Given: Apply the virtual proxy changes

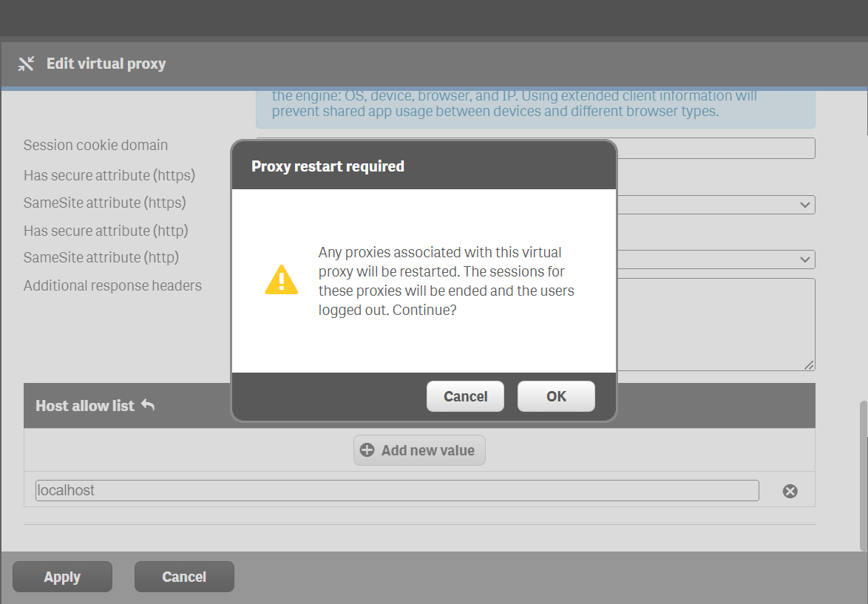Looking at the screenshot, I should (x=62, y=576).
